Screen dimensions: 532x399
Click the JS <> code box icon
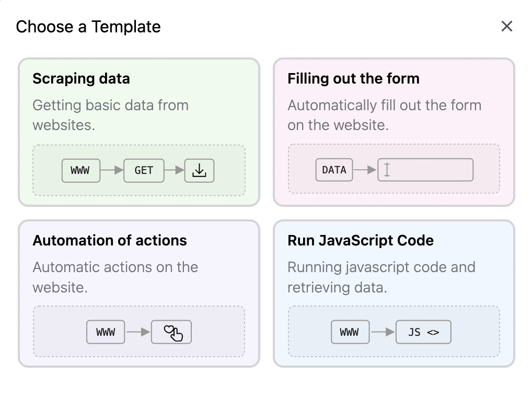423,332
